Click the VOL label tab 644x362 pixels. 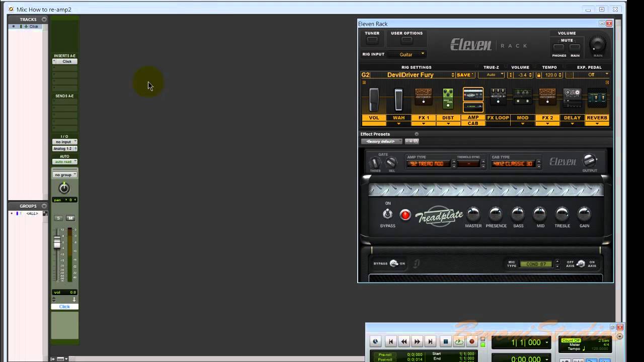374,118
